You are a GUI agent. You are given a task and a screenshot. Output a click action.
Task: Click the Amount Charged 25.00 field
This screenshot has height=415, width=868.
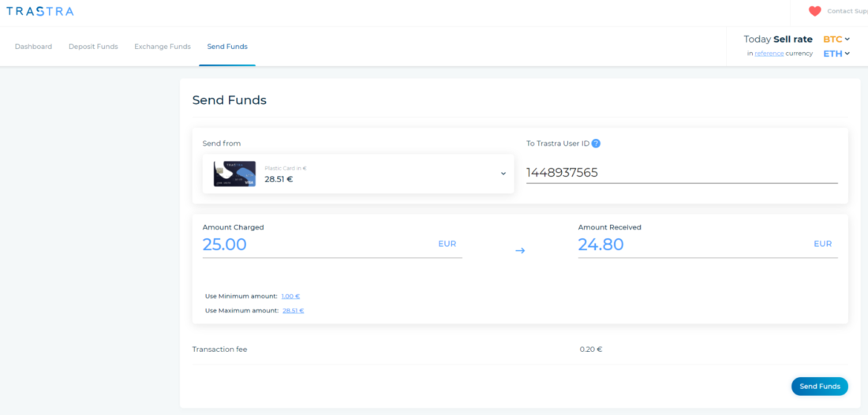[x=332, y=245]
